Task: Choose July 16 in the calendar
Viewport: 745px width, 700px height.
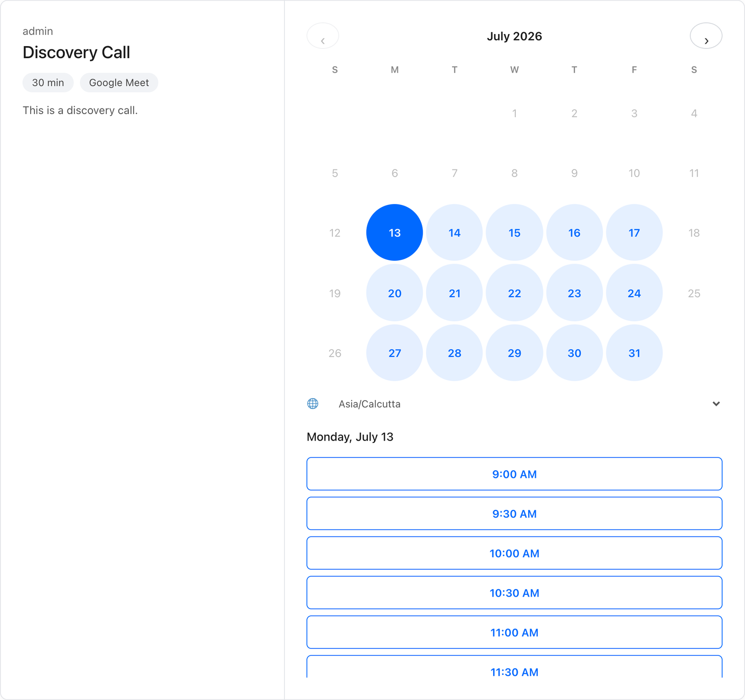Action: (x=574, y=232)
